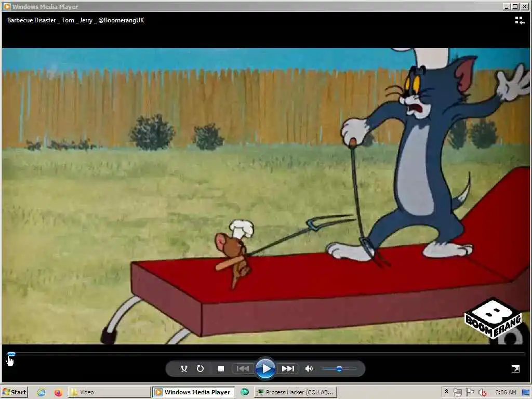Minimize the Windows Media Player window
This screenshot has width=532, height=399.
point(507,6)
